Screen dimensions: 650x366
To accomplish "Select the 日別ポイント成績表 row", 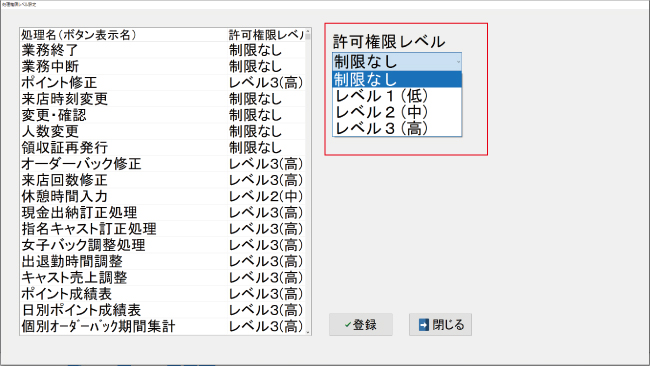I will tap(162, 310).
